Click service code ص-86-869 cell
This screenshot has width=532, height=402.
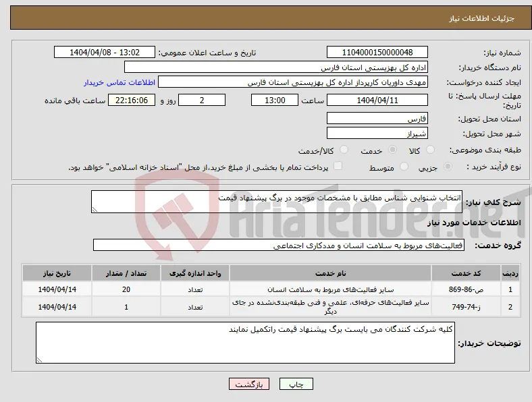point(467,289)
